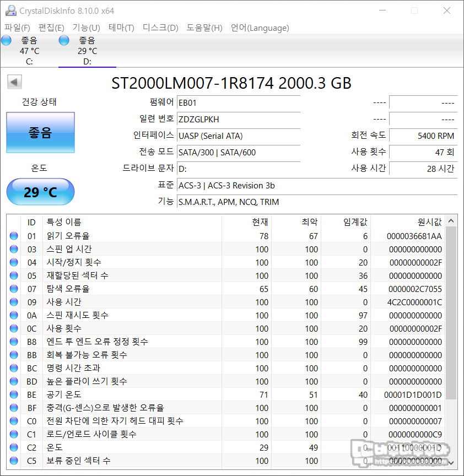Click the 원시값 column header
464x476 pixels.
[408, 222]
